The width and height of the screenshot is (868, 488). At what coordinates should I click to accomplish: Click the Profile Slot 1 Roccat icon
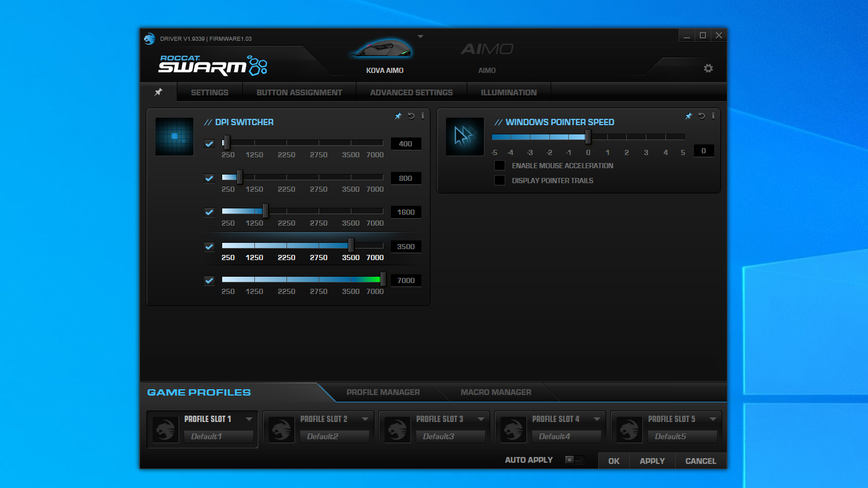[165, 429]
